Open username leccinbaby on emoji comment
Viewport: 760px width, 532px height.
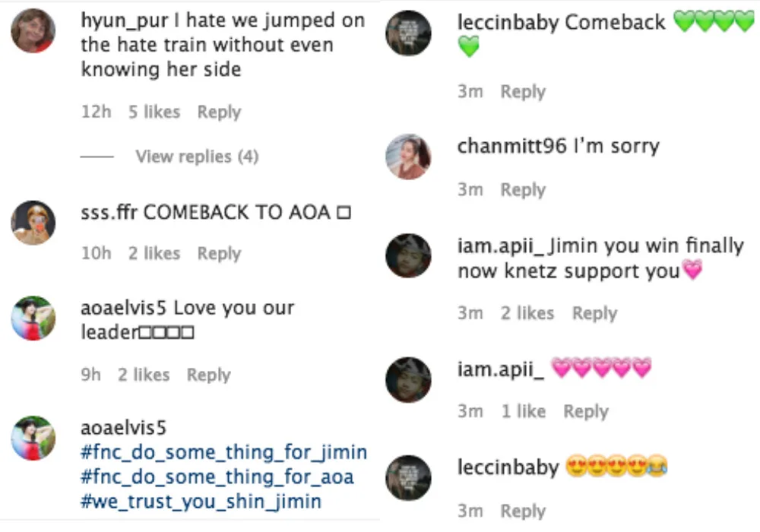(508, 467)
